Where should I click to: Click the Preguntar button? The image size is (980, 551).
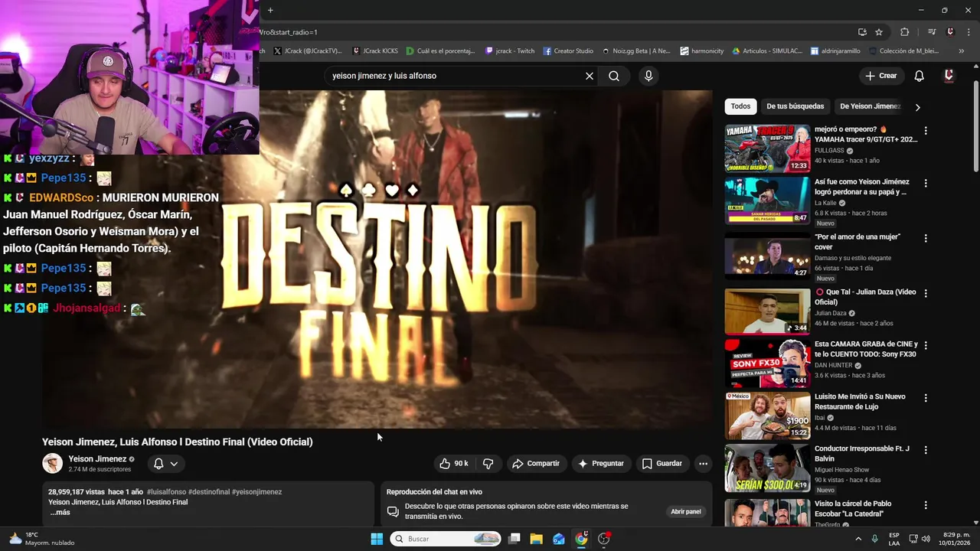(x=600, y=464)
